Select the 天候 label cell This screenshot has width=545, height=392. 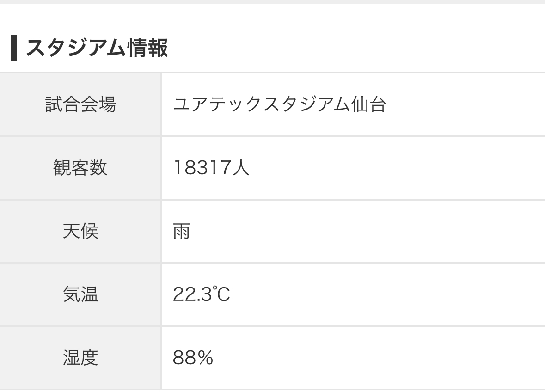(x=80, y=231)
